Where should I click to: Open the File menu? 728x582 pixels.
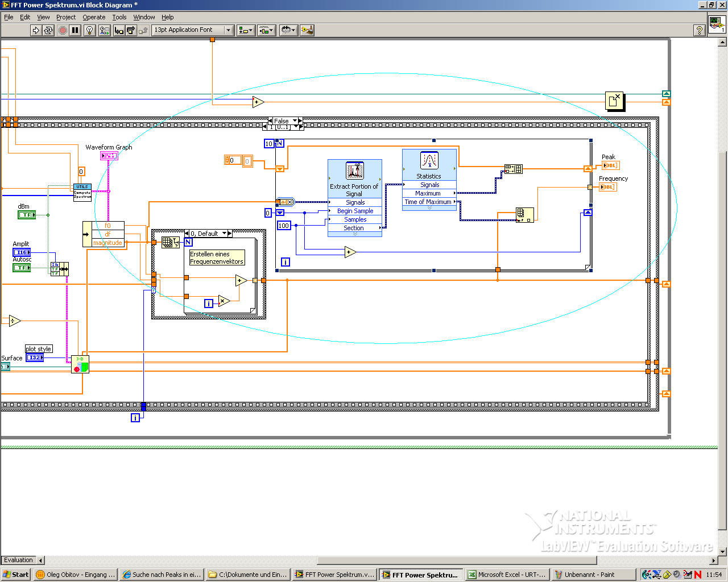point(9,17)
